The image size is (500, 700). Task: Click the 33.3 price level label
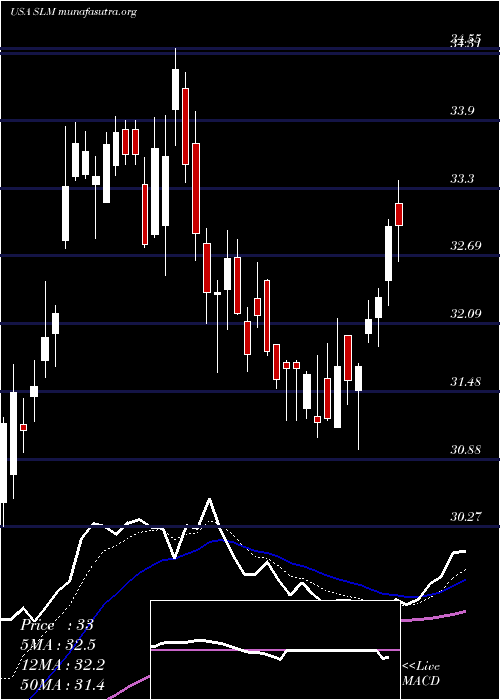point(462,179)
